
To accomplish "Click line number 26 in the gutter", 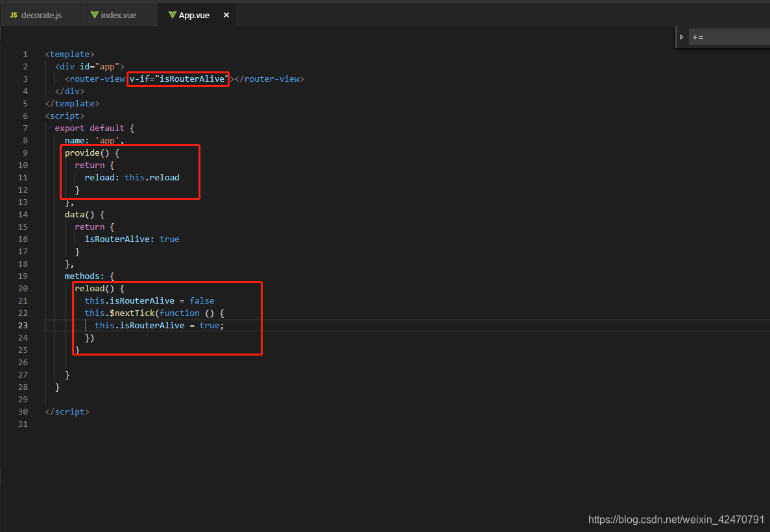I will [x=23, y=362].
